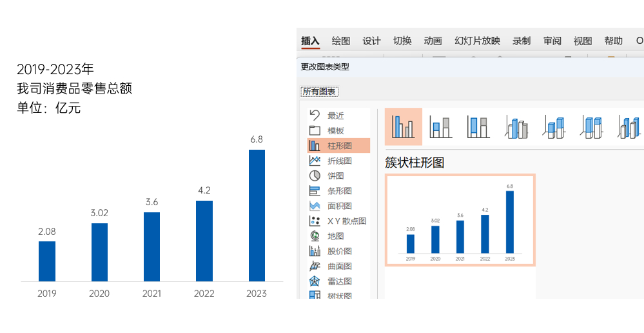Viewport: 644px width, 333px height.
Task: Choose the X Y 散点图 scatter category
Action: (x=346, y=221)
